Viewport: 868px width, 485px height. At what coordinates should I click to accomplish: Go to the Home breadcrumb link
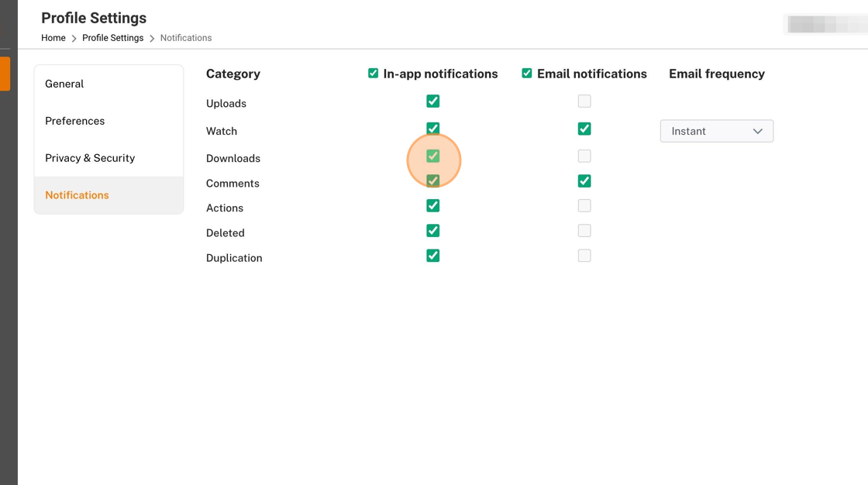click(x=53, y=38)
